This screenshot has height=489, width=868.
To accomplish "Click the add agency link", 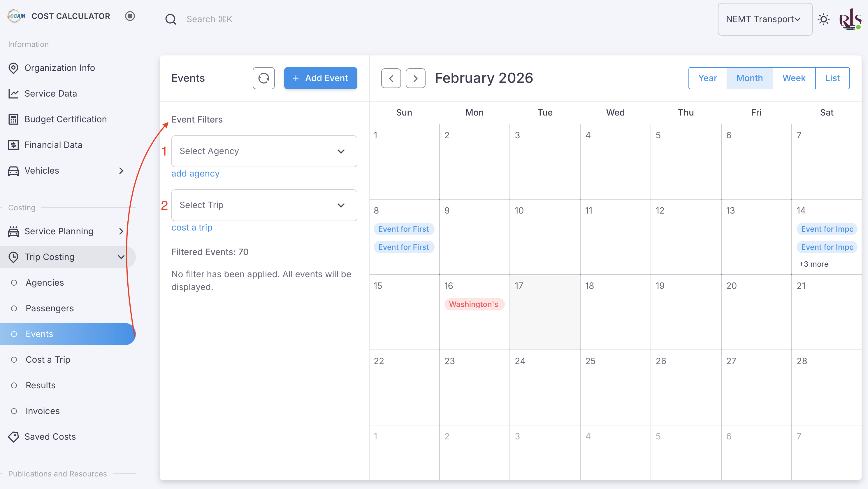I will point(195,173).
